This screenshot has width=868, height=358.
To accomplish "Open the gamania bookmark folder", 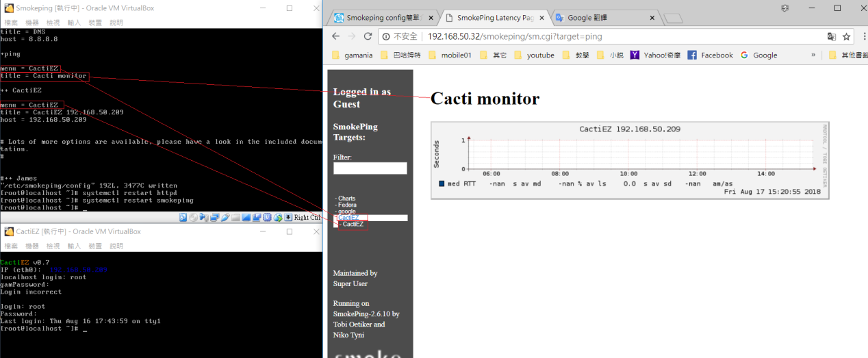I will (x=353, y=55).
